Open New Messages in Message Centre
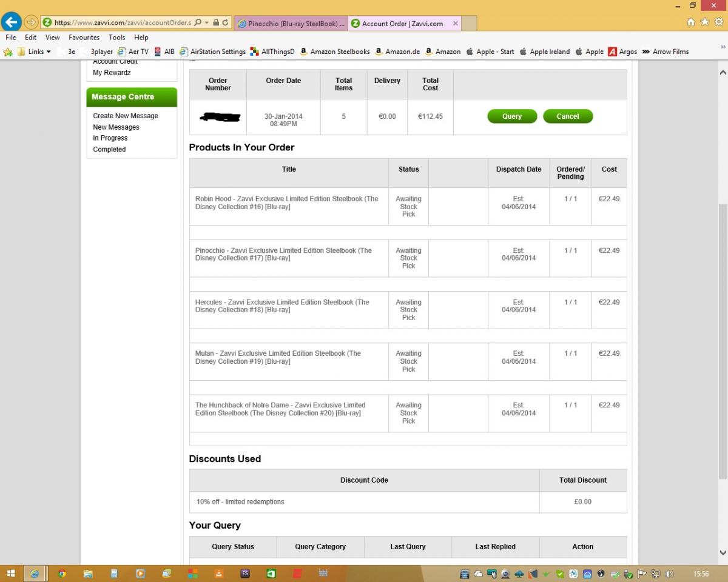 pos(116,127)
